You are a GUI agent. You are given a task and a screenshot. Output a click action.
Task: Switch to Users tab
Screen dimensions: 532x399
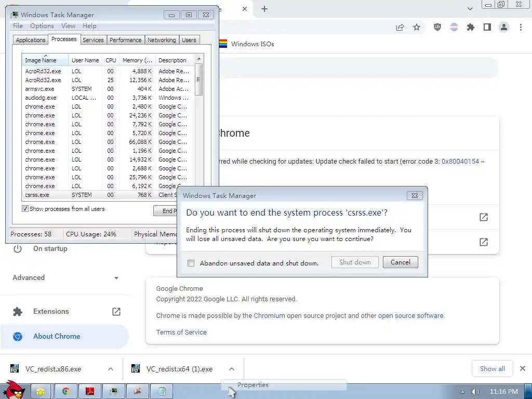click(189, 40)
